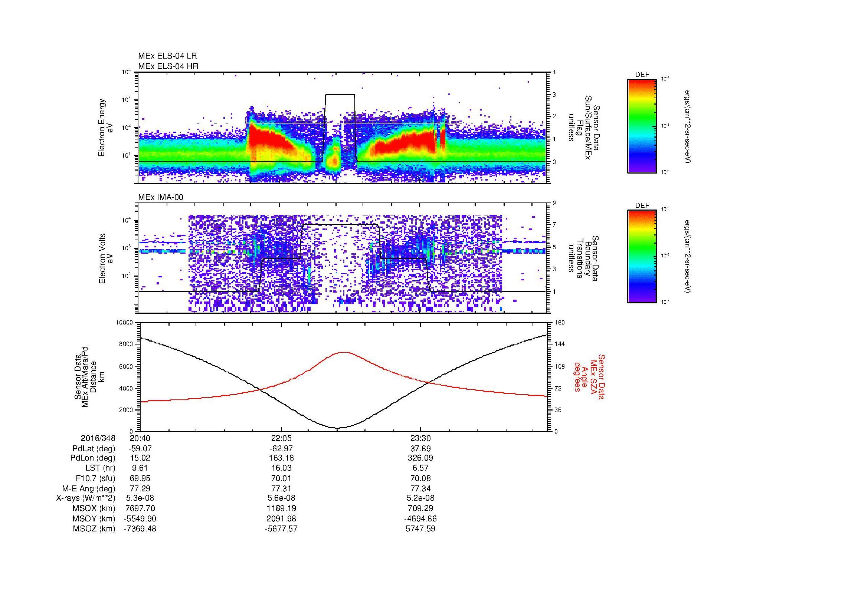Image resolution: width=868 pixels, height=613 pixels.
Task: Click the MSOY value 2091.98
Action: (281, 518)
